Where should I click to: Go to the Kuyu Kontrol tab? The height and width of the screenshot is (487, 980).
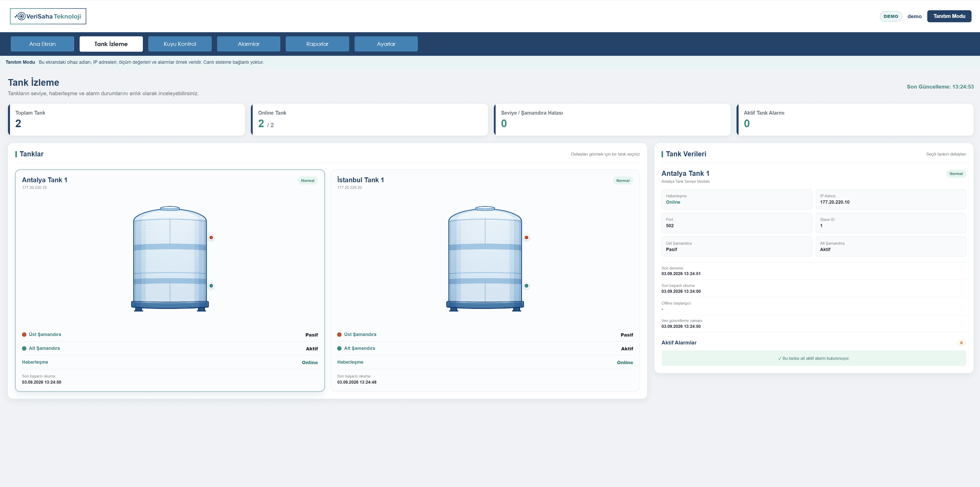coord(180,44)
